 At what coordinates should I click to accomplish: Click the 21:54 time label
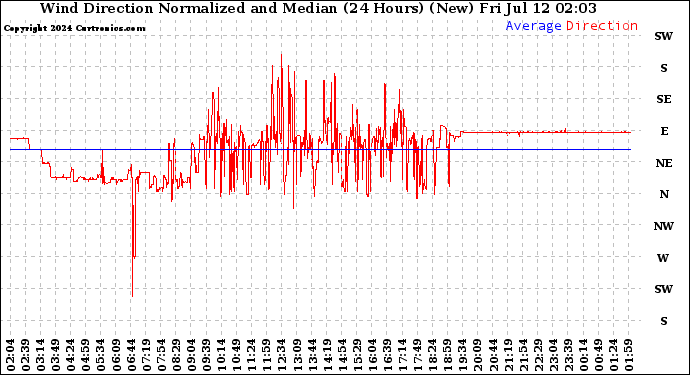[x=523, y=355]
